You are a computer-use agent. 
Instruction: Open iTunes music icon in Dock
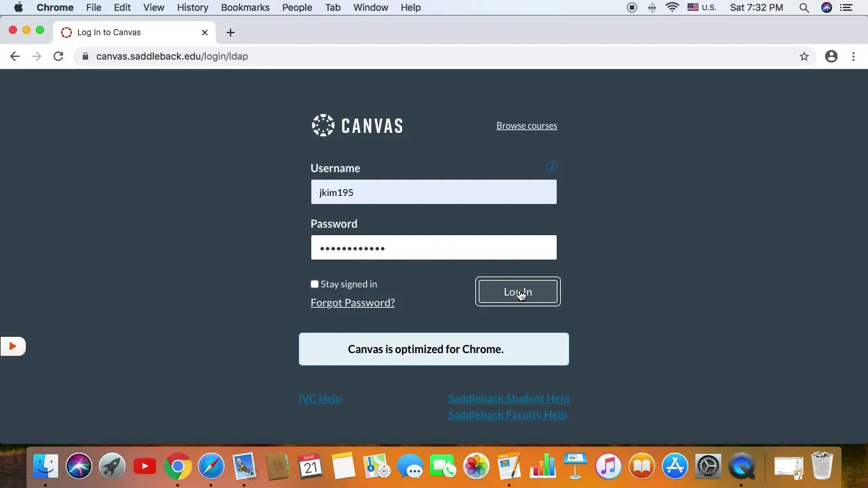pos(609,466)
